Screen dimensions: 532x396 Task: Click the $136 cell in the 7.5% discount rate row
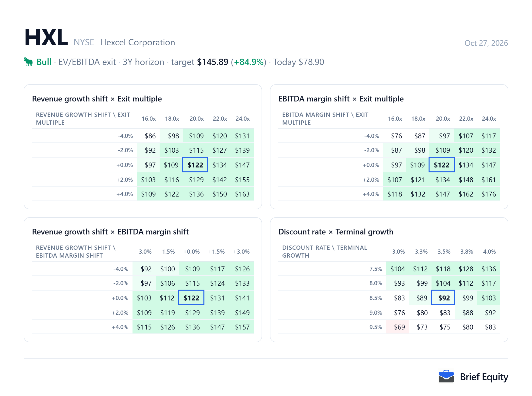(488, 269)
